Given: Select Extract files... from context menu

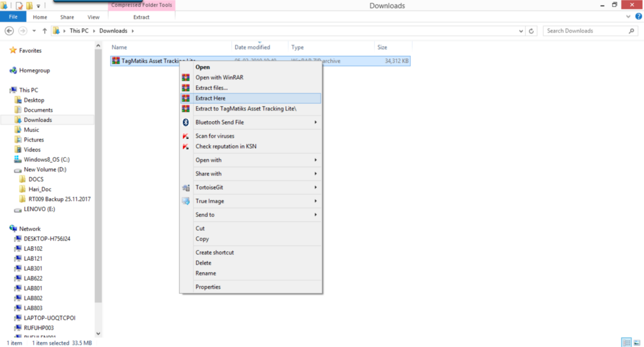Looking at the screenshot, I should [x=211, y=88].
